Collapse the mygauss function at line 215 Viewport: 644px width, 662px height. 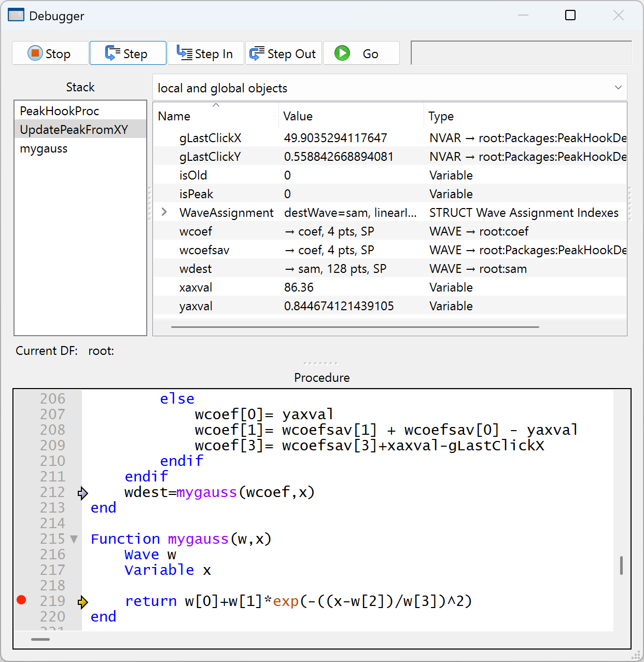[x=74, y=539]
